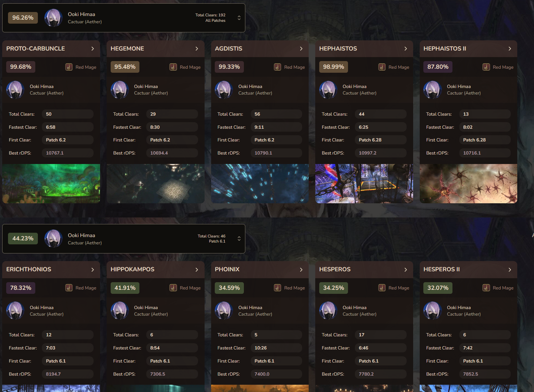534x392 pixels.
Task: Open the Patch 6.1 selector arrows
Action: 239,239
